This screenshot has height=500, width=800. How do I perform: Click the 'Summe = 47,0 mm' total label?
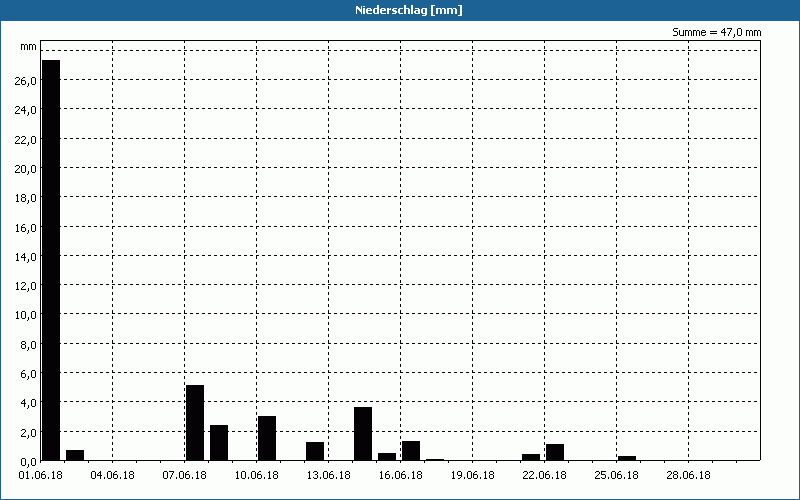[x=716, y=32]
